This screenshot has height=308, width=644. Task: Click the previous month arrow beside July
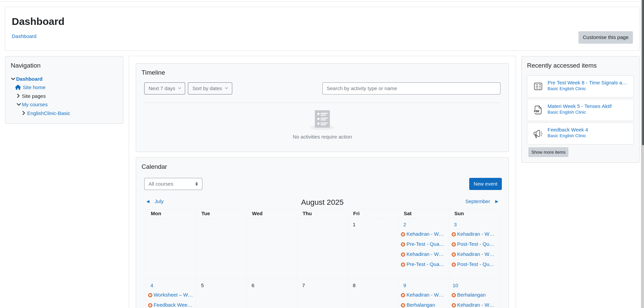[x=148, y=202]
